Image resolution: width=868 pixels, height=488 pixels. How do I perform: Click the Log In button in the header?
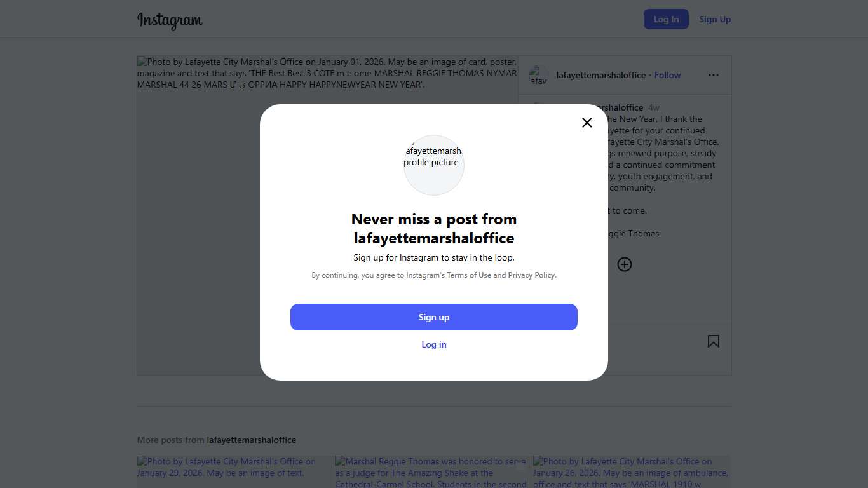[666, 19]
